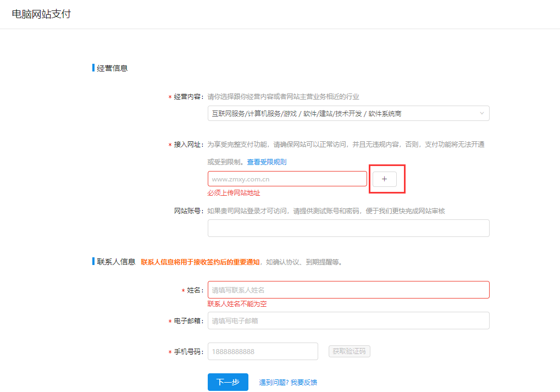Click the 姓名 contact name field
560x392 pixels.
348,290
